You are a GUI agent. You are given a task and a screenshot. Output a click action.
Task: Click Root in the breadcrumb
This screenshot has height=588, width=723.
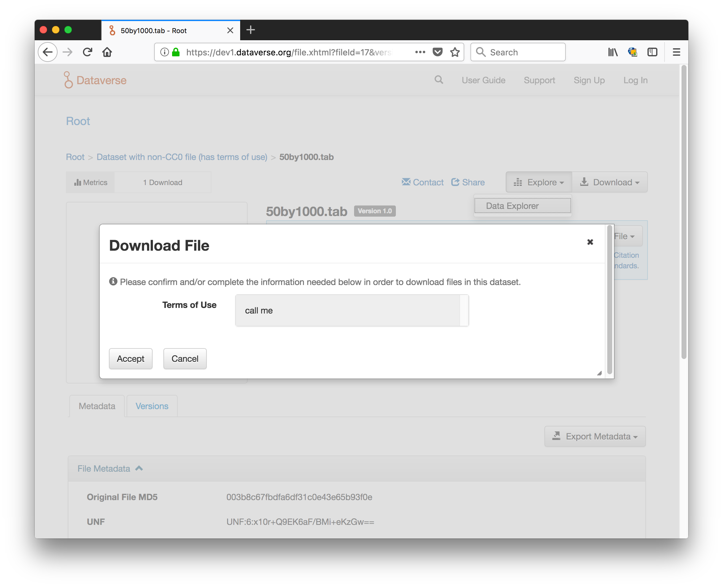pos(75,157)
